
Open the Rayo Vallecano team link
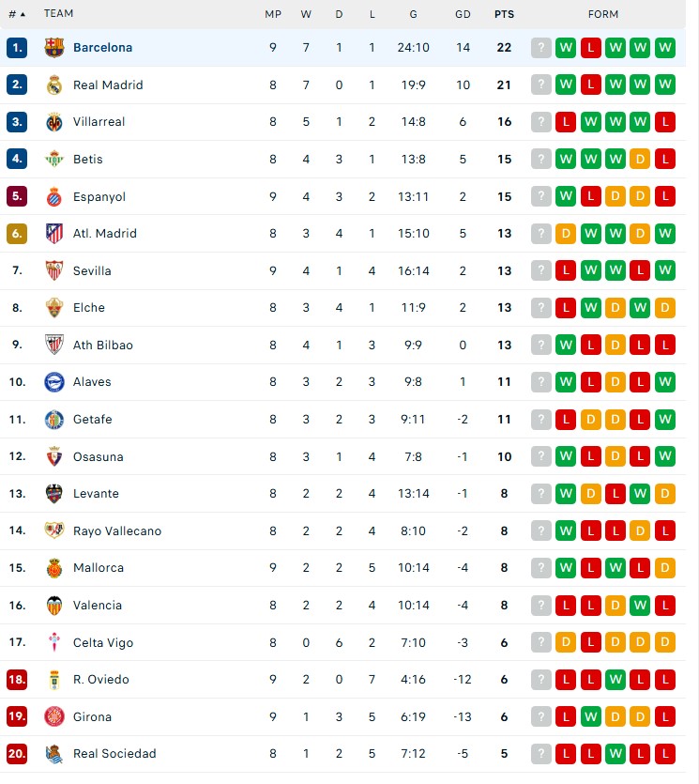pyautogui.click(x=116, y=531)
